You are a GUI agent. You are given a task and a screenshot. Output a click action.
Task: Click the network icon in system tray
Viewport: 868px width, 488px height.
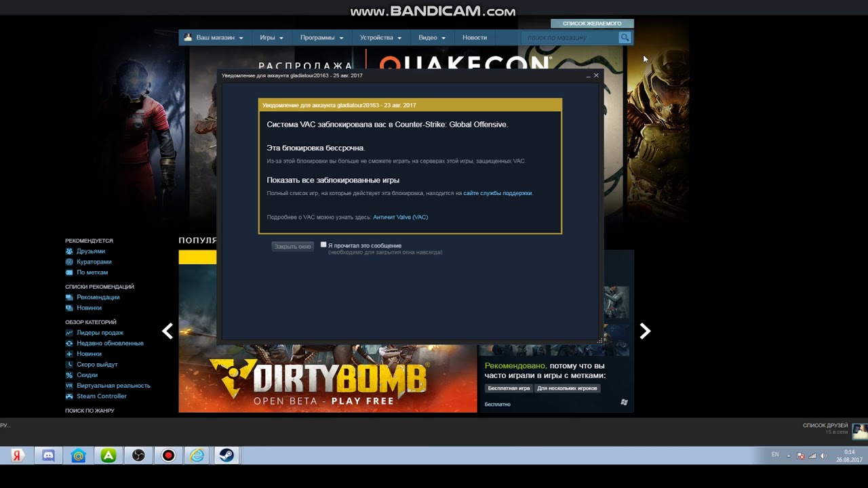click(812, 455)
